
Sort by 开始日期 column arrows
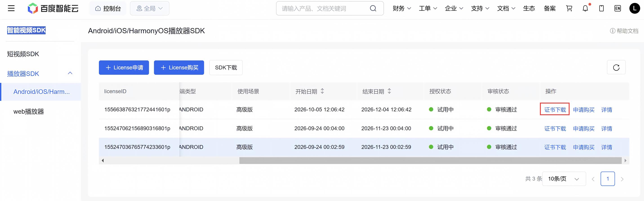click(323, 91)
